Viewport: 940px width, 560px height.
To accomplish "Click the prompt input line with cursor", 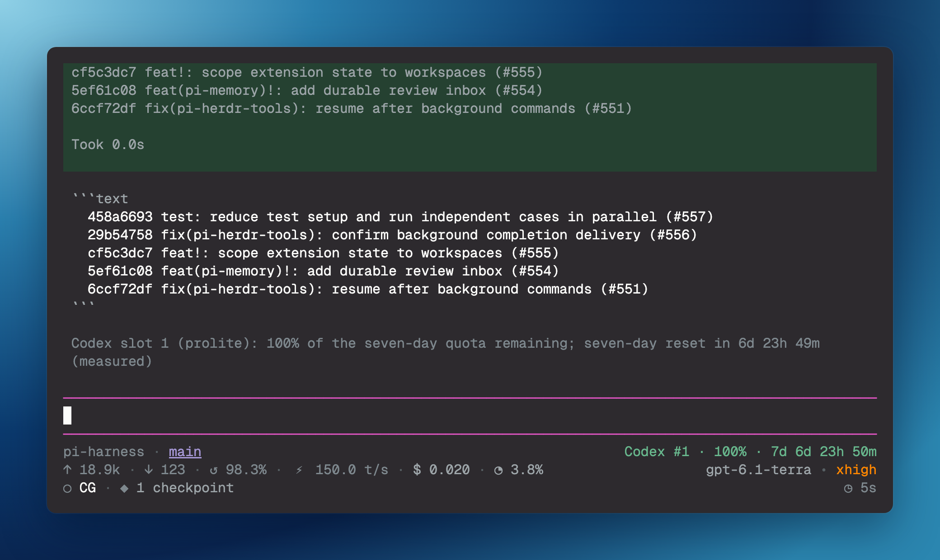I will 470,415.
